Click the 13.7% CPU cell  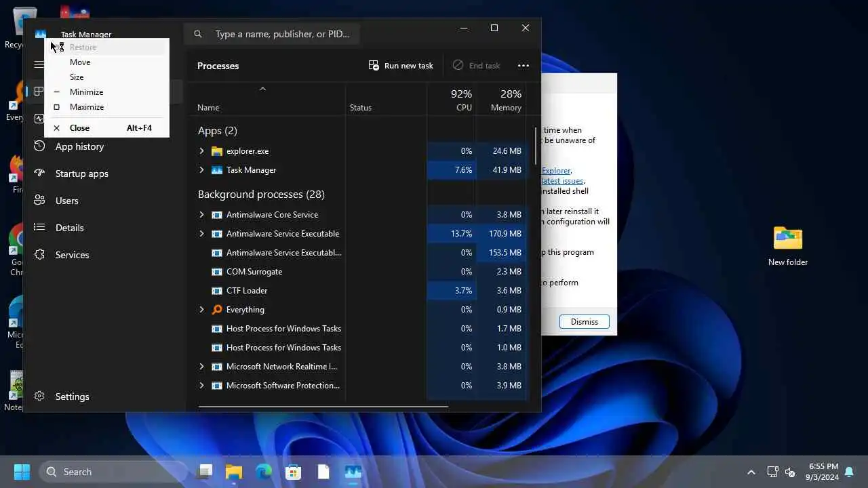(x=452, y=234)
